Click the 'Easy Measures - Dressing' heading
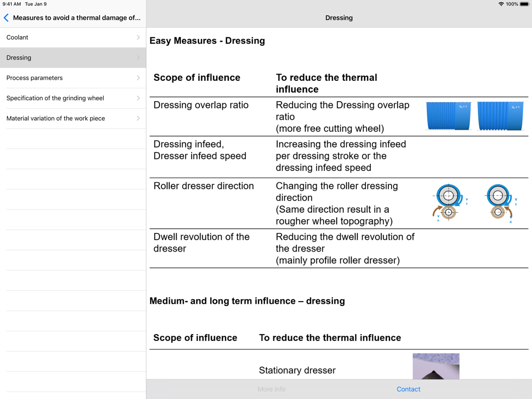This screenshot has height=399, width=532. point(207,41)
